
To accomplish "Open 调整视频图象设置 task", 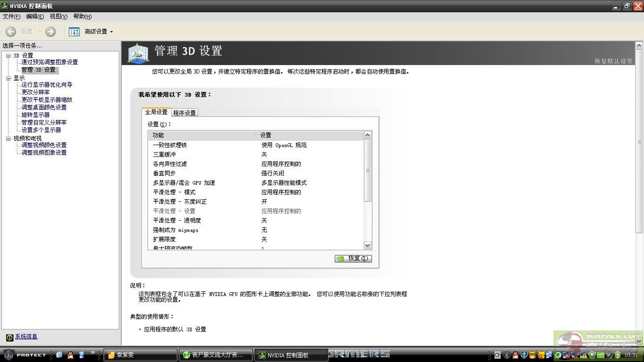I will coord(44,153).
